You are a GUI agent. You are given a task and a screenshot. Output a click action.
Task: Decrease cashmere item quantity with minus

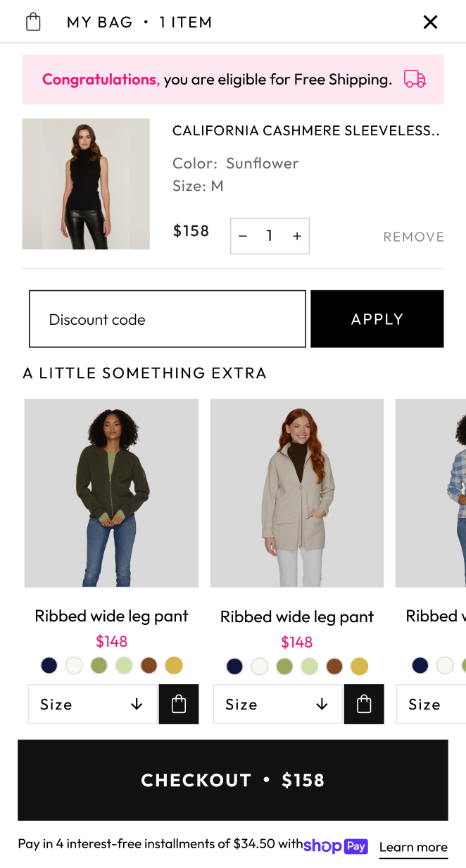(x=243, y=236)
